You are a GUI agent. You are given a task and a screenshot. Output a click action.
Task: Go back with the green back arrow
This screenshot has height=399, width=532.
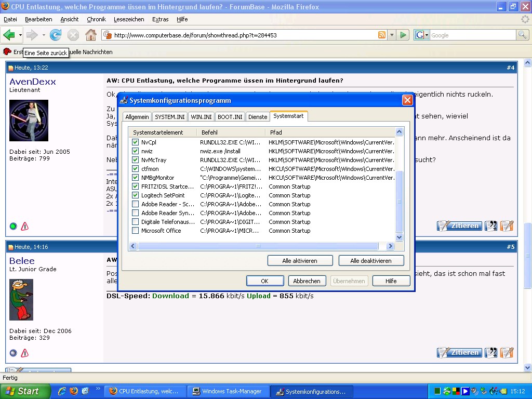click(9, 35)
